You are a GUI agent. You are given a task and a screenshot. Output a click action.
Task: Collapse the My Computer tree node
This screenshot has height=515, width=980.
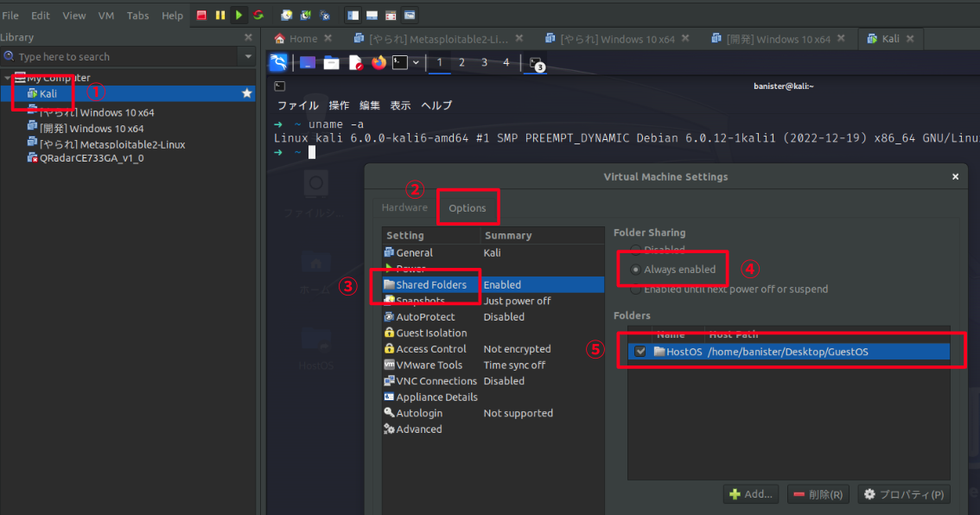[7, 78]
